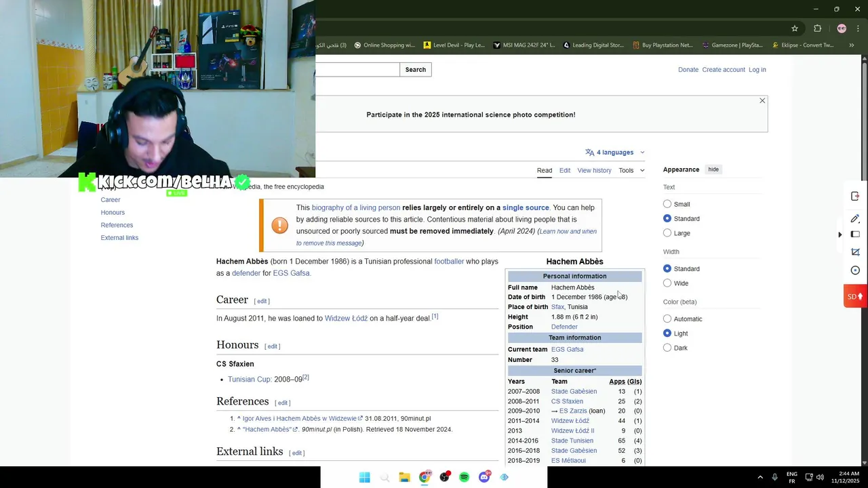The image size is (868, 488).
Task: Switch to the Read tab
Action: [x=545, y=170]
